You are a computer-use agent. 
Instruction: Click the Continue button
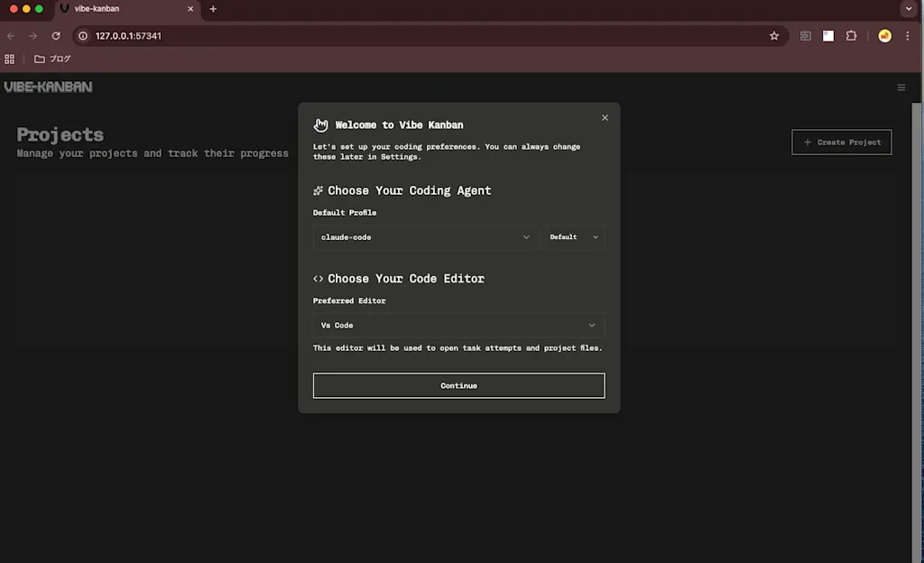[458, 386]
